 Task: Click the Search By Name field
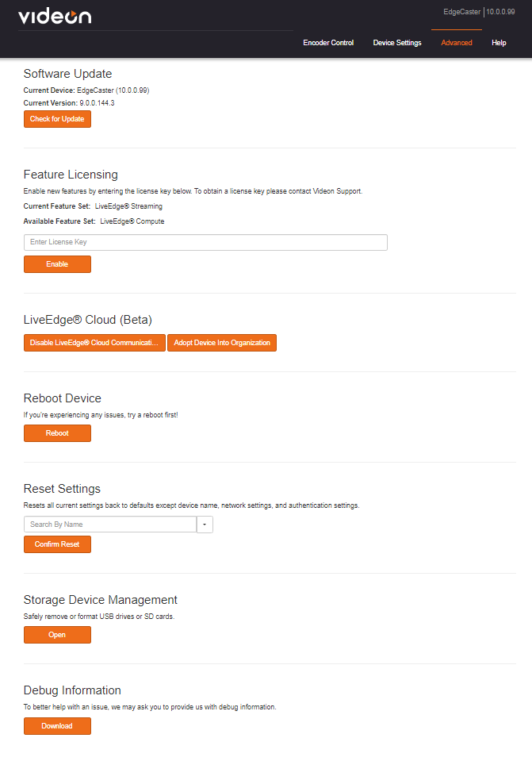point(110,525)
